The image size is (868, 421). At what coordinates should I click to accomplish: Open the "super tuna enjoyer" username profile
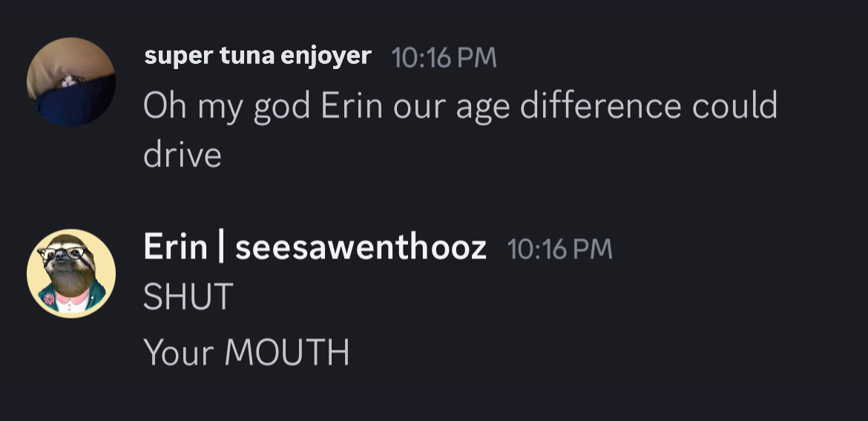257,56
